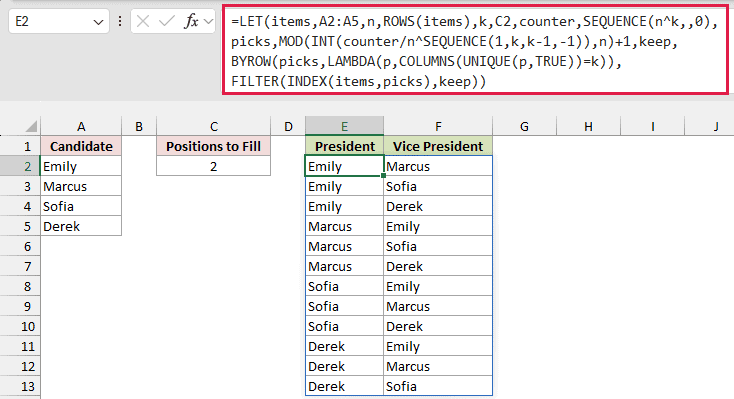Select row 1 header
734x399 pixels.
[x=20, y=146]
